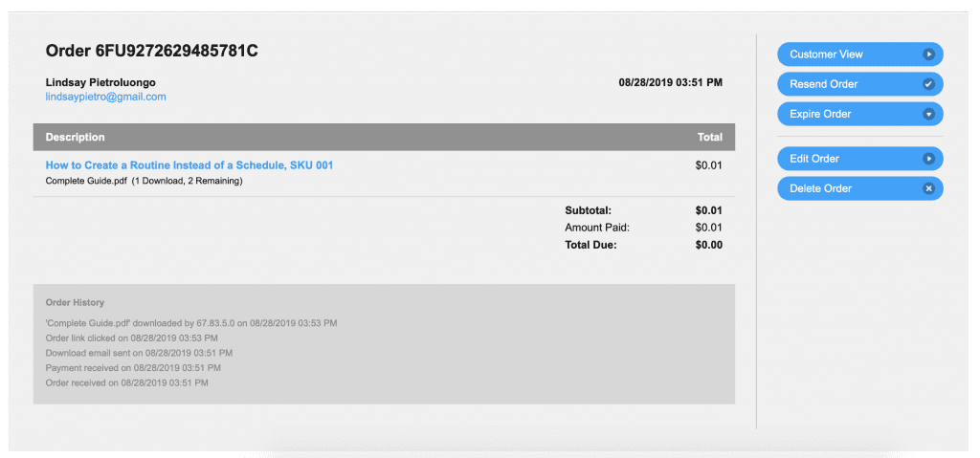Click the checkmark icon on Resend Order
This screenshot has width=980, height=458.
[x=927, y=84]
